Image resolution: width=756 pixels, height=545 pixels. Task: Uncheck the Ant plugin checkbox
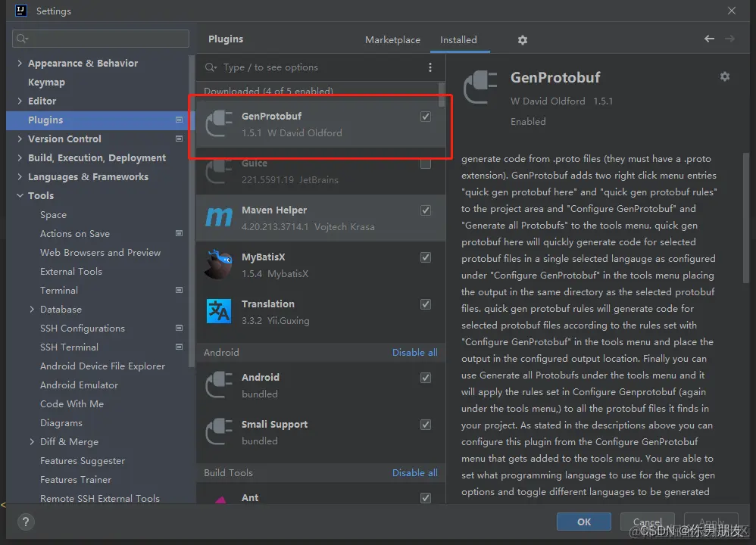[426, 498]
